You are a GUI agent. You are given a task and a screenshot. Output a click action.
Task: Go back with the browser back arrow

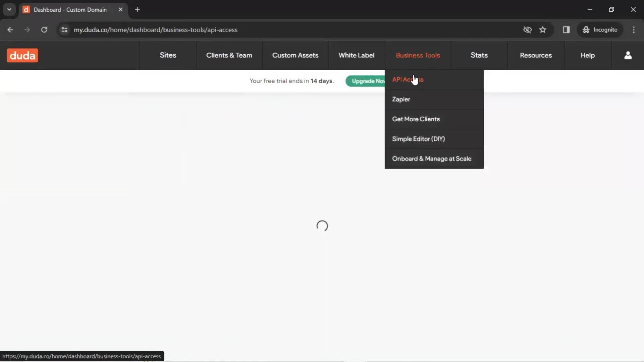(x=10, y=30)
